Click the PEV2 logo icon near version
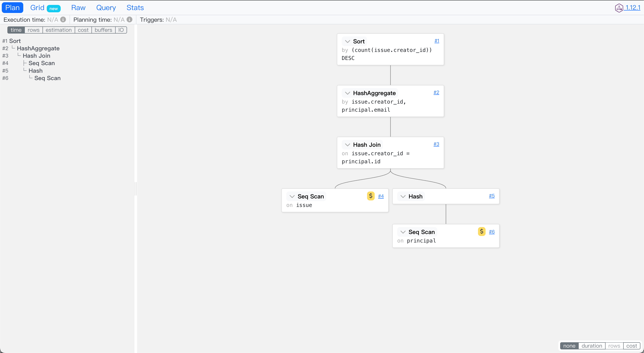644x353 pixels. (619, 8)
